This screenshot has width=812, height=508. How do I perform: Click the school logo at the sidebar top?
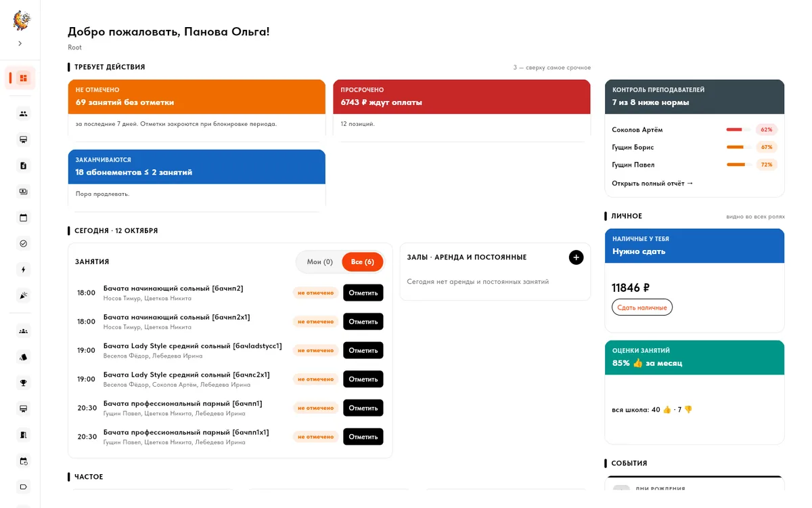[x=22, y=20]
